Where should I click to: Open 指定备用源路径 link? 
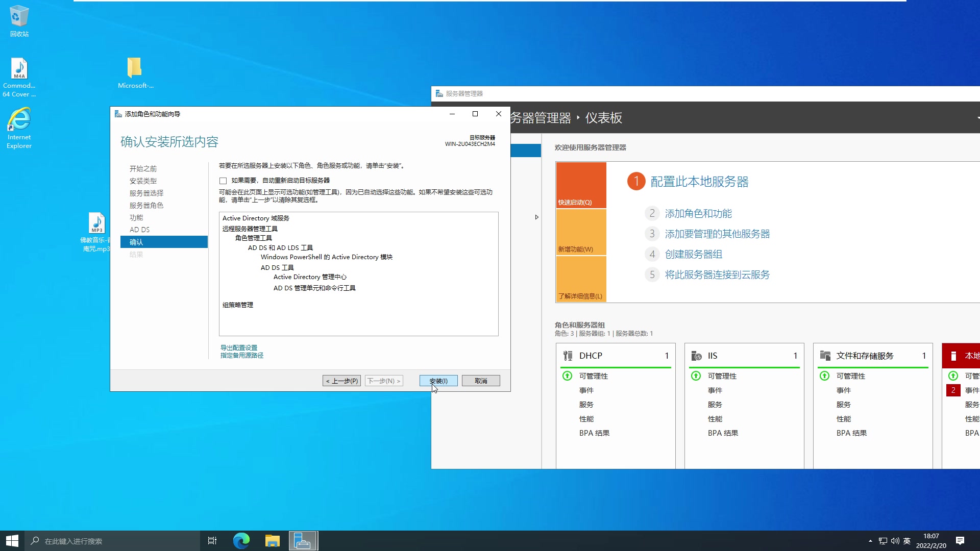pos(242,356)
